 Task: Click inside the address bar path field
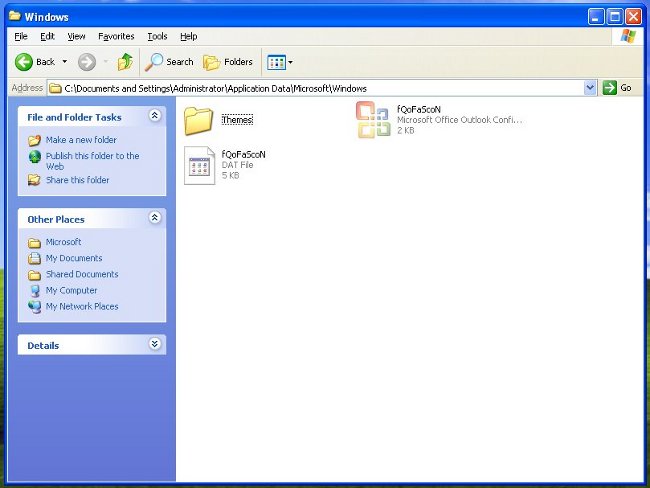(x=320, y=88)
